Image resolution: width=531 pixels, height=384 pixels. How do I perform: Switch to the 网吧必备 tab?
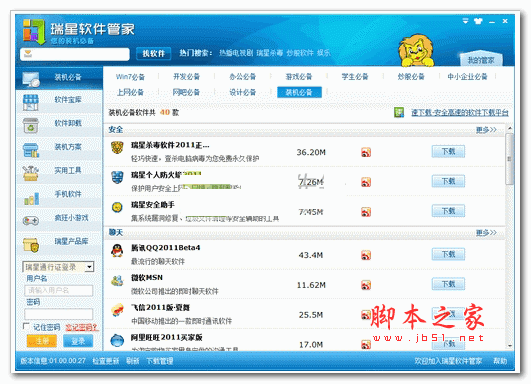click(x=186, y=92)
